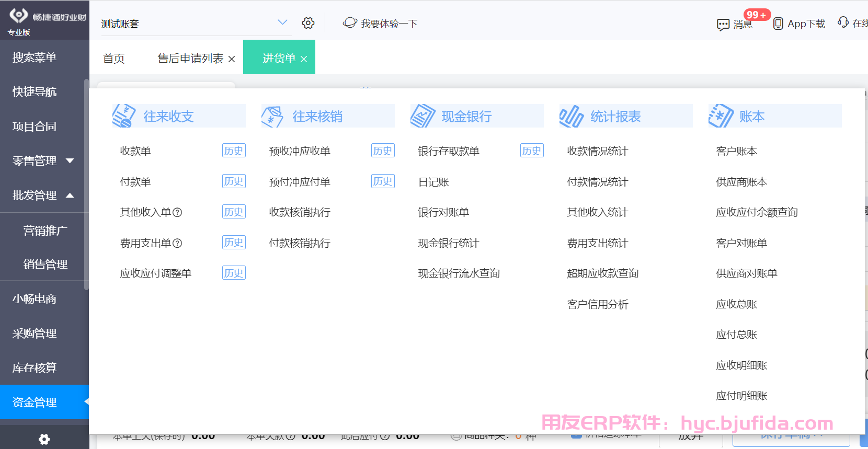868x449 pixels.
Task: Open 预付冲应付单 history
Action: pos(383,181)
